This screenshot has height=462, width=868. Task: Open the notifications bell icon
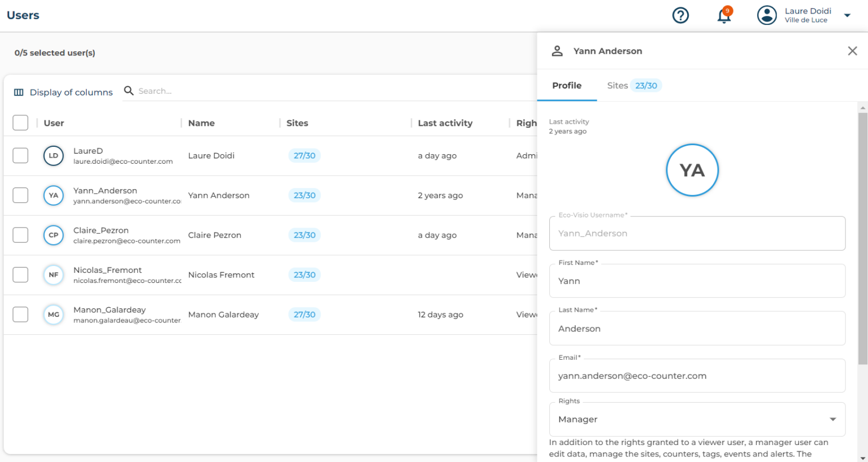point(724,16)
